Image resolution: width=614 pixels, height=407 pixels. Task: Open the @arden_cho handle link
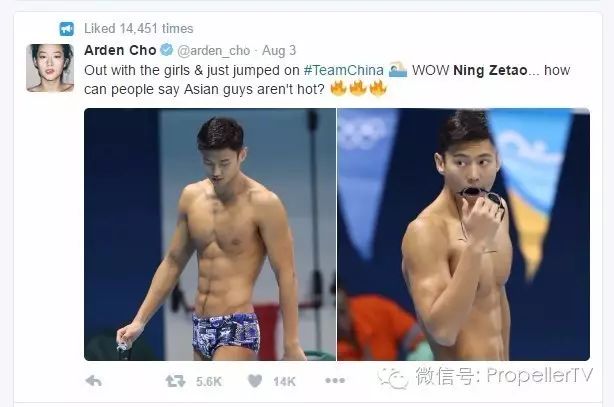[213, 51]
